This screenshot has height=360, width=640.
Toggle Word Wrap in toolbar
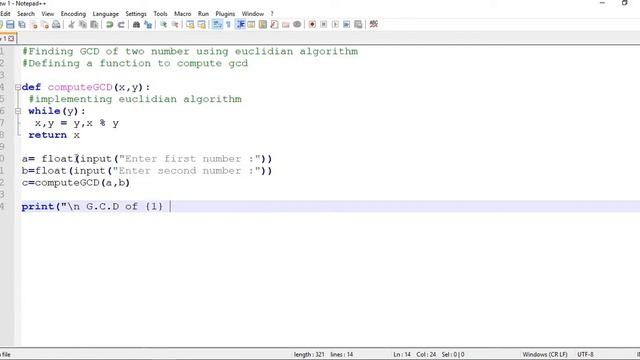coord(218,24)
